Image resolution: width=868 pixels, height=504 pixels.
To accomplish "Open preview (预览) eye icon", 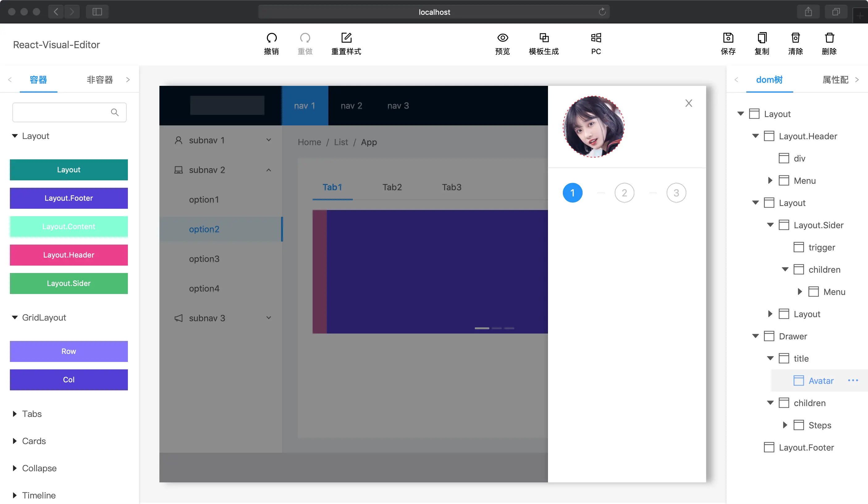I will coord(502,38).
